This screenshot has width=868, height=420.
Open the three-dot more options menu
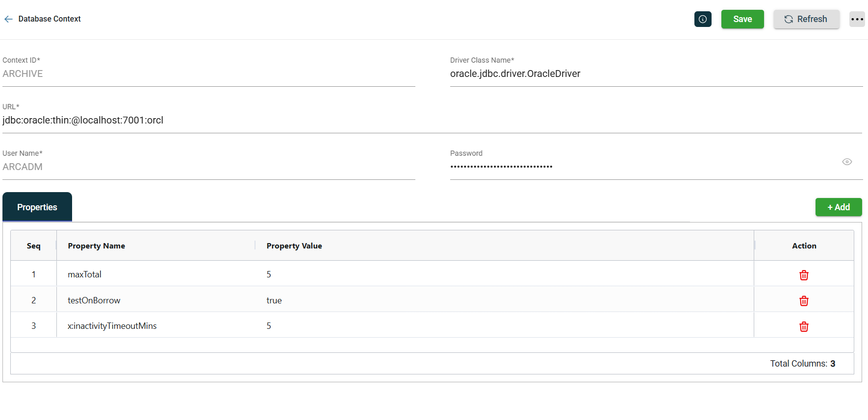point(857,19)
